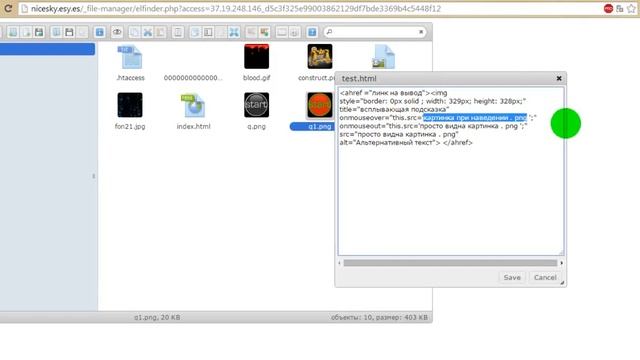Select the q1.png orange thumbnail
This screenshot has width=640, height=360.
(x=320, y=105)
